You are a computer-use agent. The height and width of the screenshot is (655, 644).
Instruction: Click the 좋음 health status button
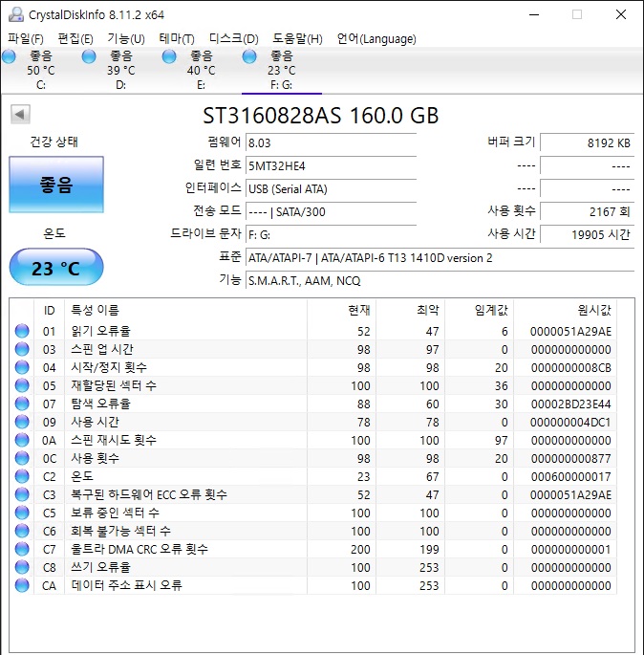point(56,185)
